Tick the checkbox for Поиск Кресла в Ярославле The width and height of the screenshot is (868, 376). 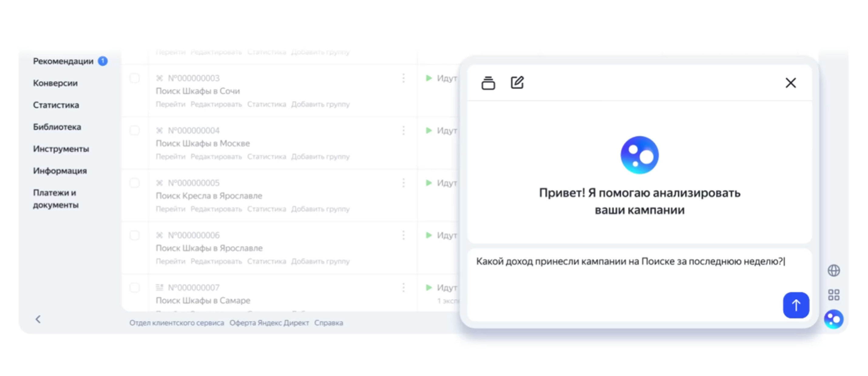click(x=135, y=183)
